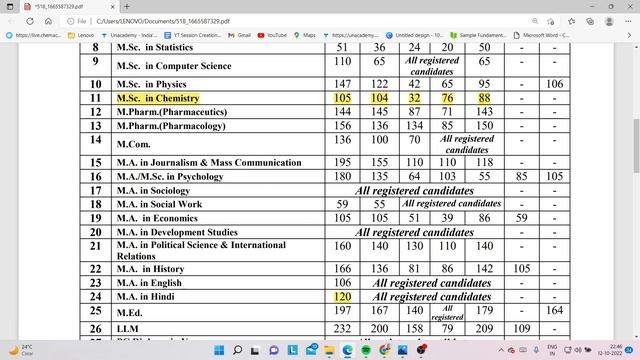The height and width of the screenshot is (360, 640).
Task: Open taskbar Search
Action: [x=237, y=350]
